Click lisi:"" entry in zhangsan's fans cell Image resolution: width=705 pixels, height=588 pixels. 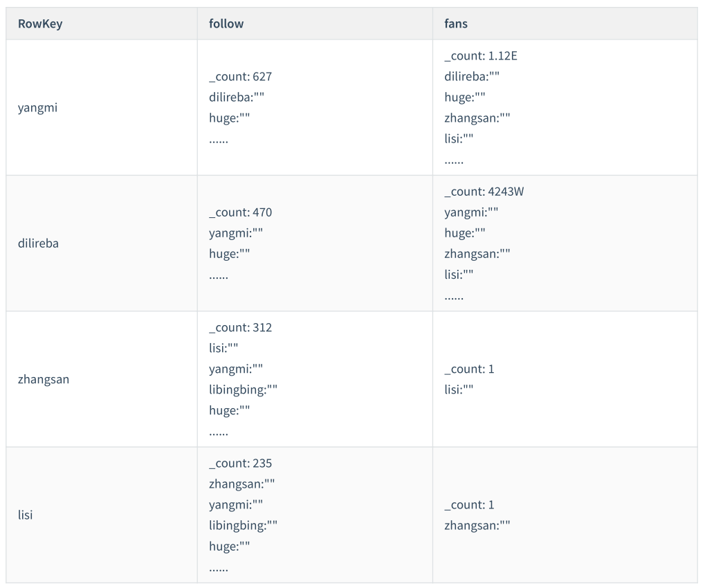click(459, 390)
